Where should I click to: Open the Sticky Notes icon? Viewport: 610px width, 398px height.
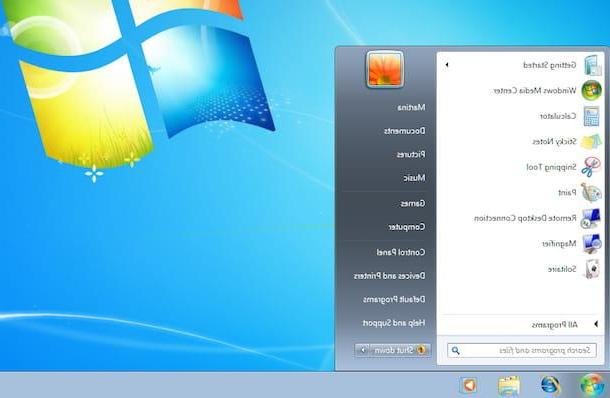click(x=591, y=142)
